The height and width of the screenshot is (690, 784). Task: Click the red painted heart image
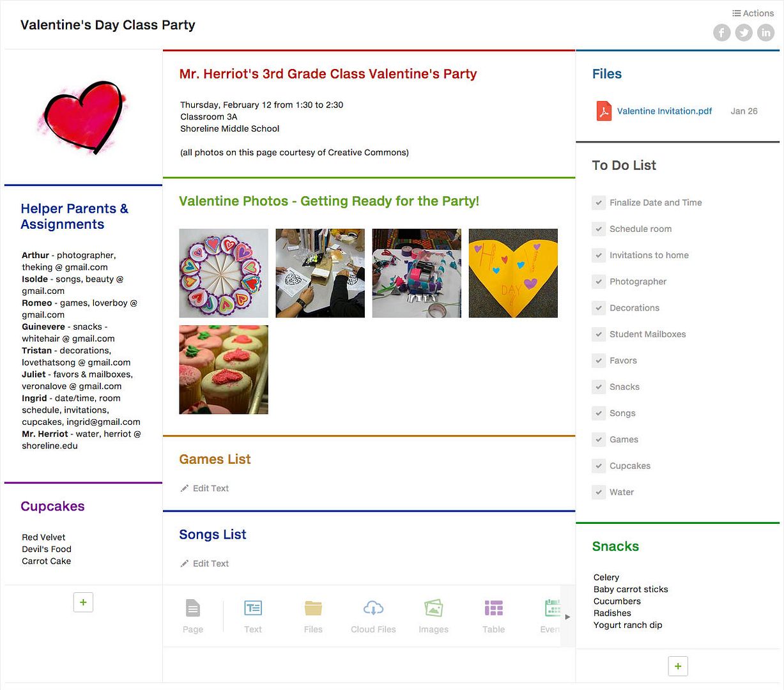82,118
